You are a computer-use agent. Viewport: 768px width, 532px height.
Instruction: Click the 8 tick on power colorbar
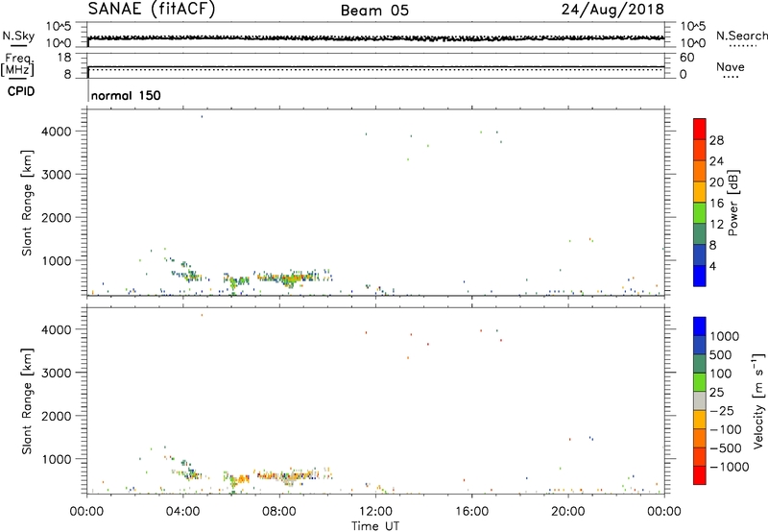click(713, 245)
